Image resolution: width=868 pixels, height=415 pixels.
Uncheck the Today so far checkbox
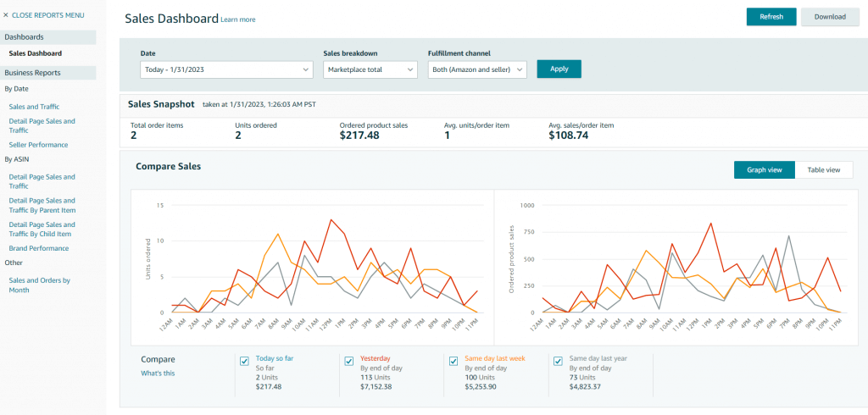click(x=245, y=361)
